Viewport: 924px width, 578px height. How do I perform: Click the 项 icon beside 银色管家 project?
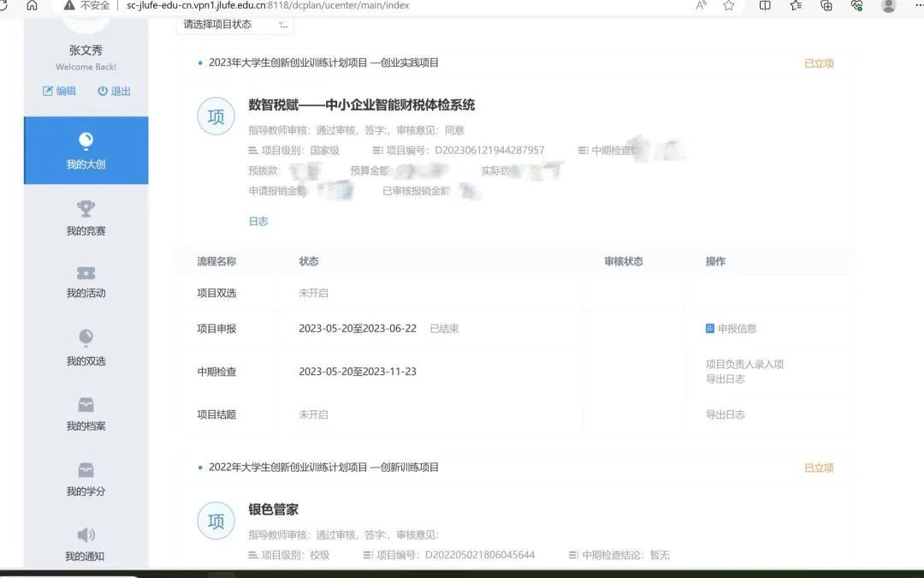pos(216,521)
